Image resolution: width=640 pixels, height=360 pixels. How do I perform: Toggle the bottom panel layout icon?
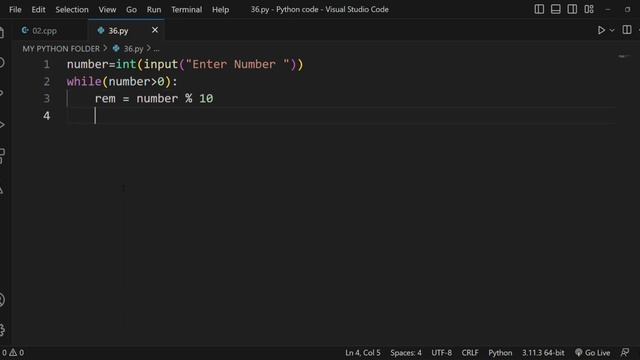tap(556, 9)
